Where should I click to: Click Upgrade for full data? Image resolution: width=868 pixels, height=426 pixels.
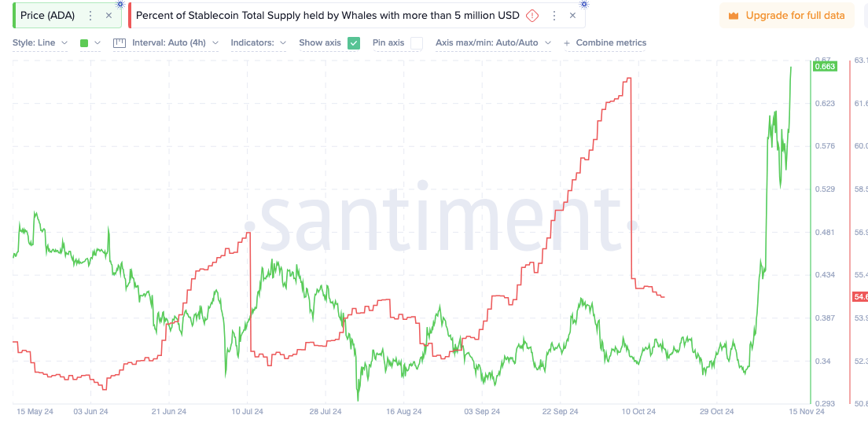(x=786, y=16)
